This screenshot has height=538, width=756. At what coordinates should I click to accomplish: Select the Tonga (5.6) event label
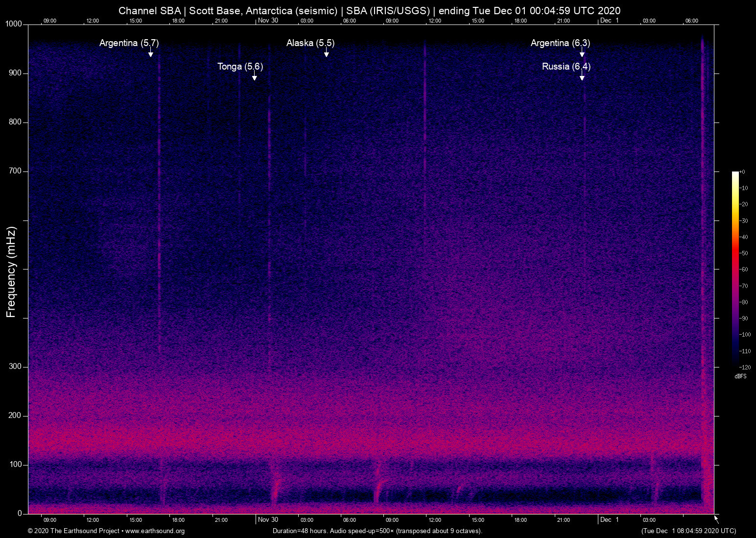[x=240, y=67]
